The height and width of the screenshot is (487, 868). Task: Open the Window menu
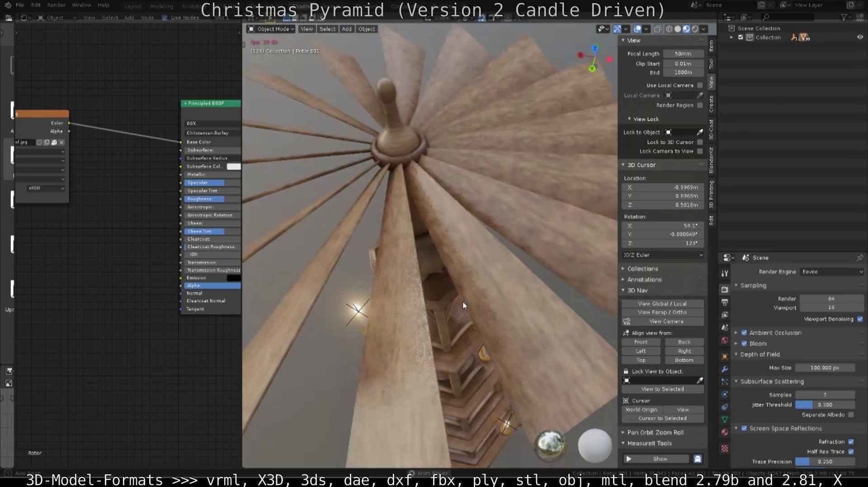pos(81,5)
